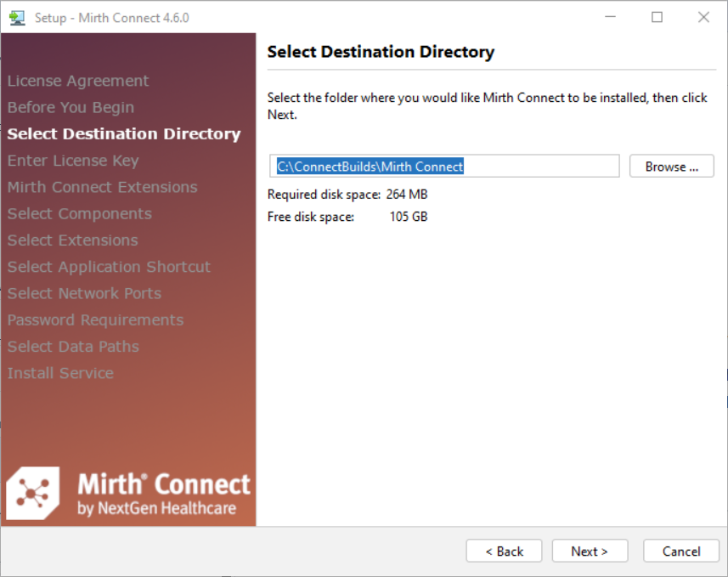The width and height of the screenshot is (728, 577).
Task: Click the Browse button for destination folder
Action: pos(671,167)
